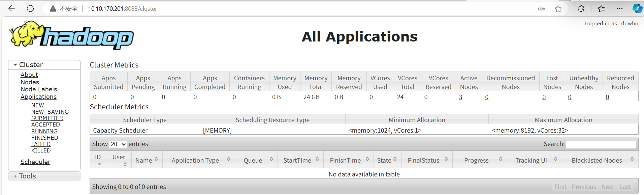Click the Lost Nodes count link
The height and width of the screenshot is (195, 644).
point(544,97)
